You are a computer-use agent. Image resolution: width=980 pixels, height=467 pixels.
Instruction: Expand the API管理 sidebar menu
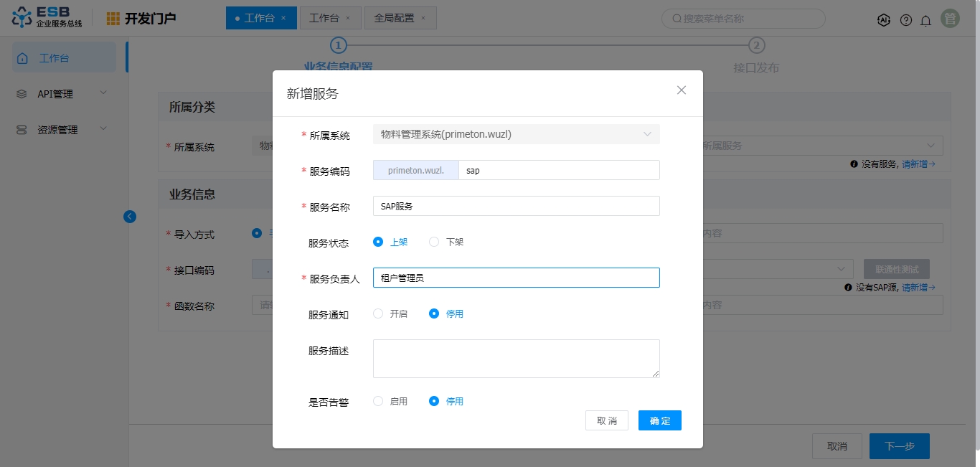63,94
